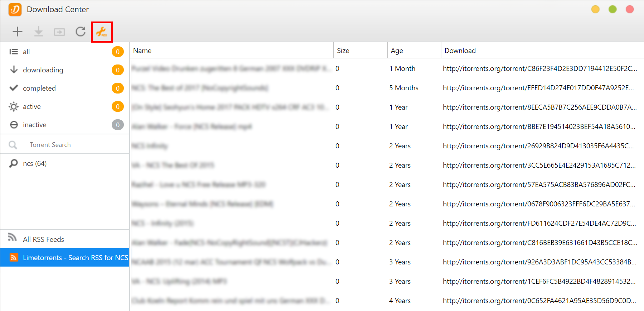Open the ncs (64) saved search
The width and height of the screenshot is (644, 311).
35,163
